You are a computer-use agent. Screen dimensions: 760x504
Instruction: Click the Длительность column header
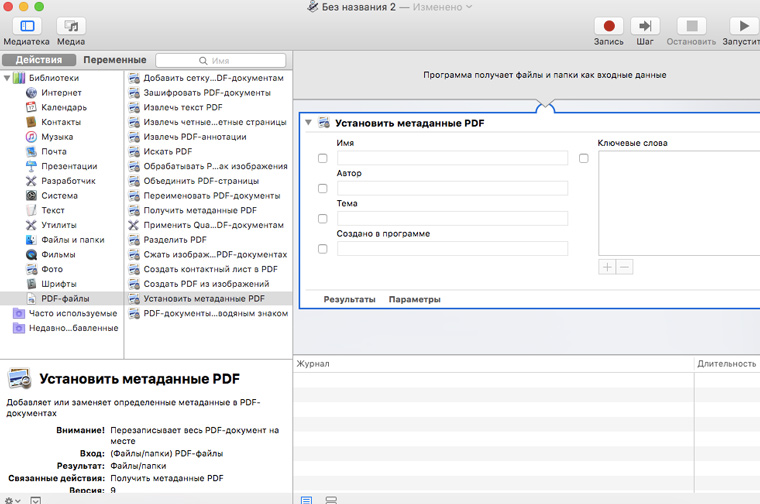click(727, 363)
